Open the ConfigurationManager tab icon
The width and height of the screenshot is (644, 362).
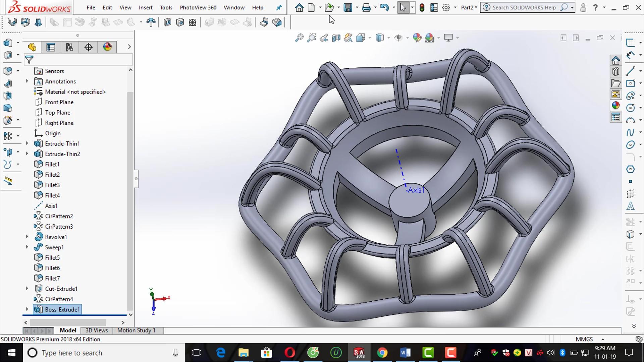click(x=69, y=47)
